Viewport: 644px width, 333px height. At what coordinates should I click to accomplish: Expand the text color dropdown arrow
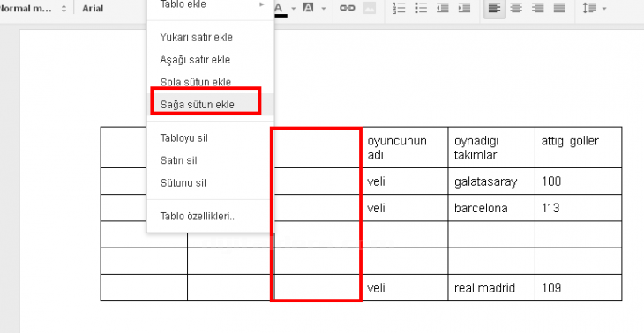pos(293,9)
